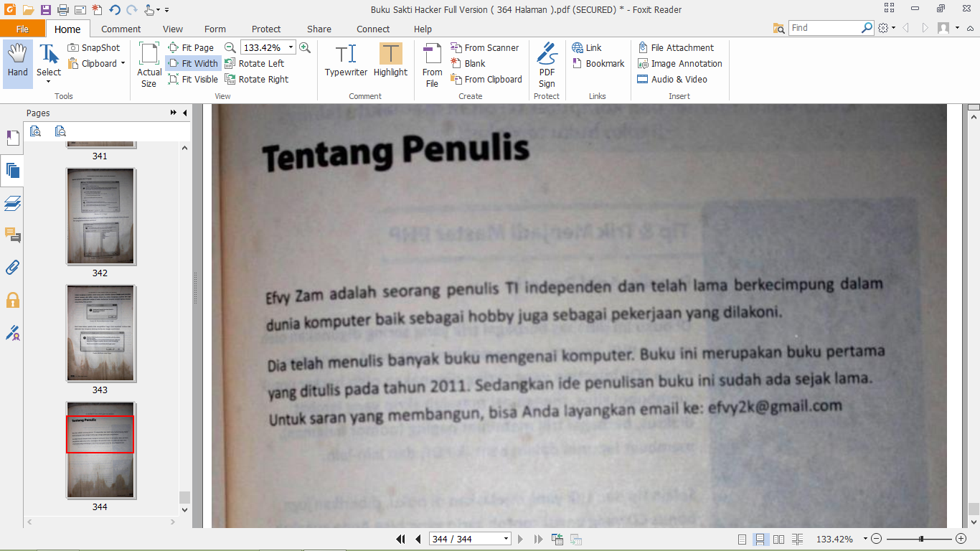Insert Audio & Video
This screenshot has height=551, width=980.
pos(672,79)
